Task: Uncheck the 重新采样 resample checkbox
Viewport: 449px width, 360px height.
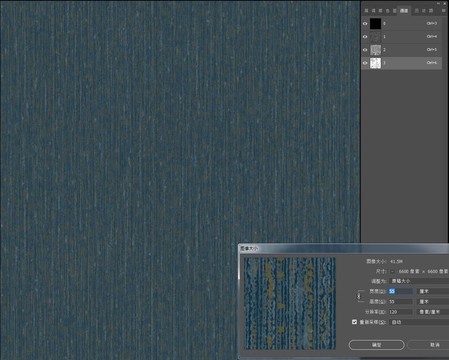Action: 354,322
